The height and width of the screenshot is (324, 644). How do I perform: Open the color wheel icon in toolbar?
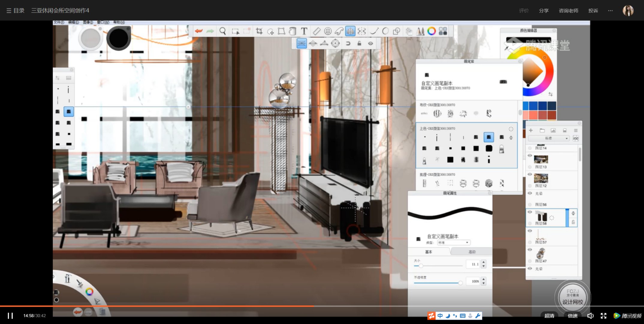click(431, 31)
